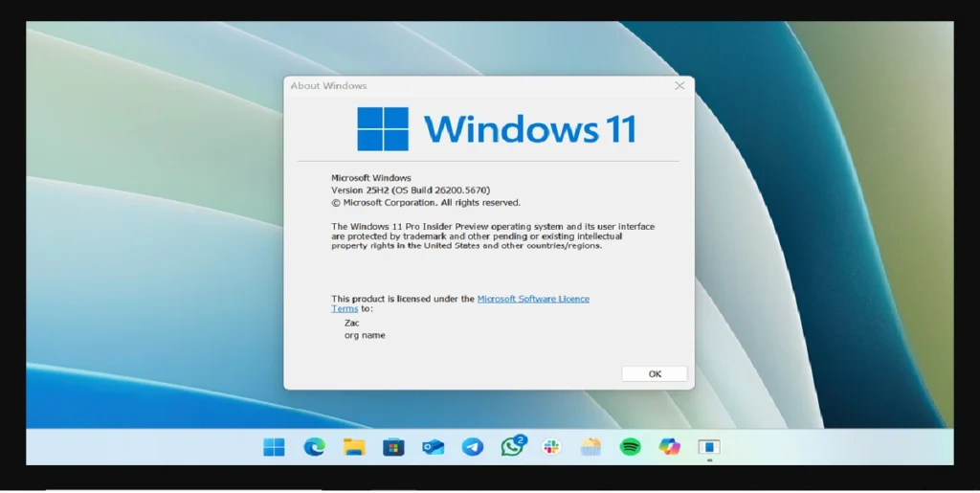This screenshot has height=493, width=980.
Task: Open Outlook from the taskbar
Action: [433, 447]
